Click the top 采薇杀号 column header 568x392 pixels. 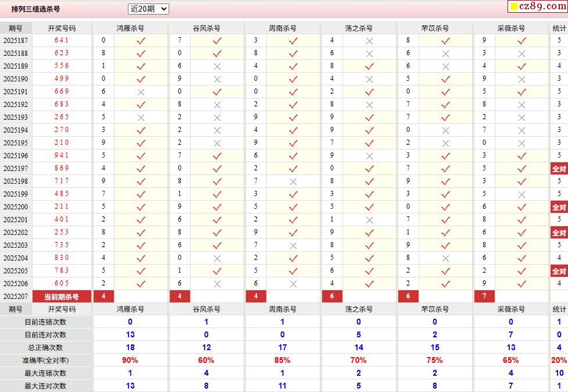coord(511,28)
